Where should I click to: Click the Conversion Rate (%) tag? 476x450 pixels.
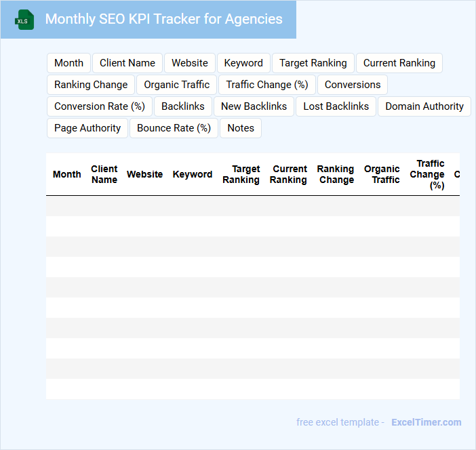coord(100,106)
